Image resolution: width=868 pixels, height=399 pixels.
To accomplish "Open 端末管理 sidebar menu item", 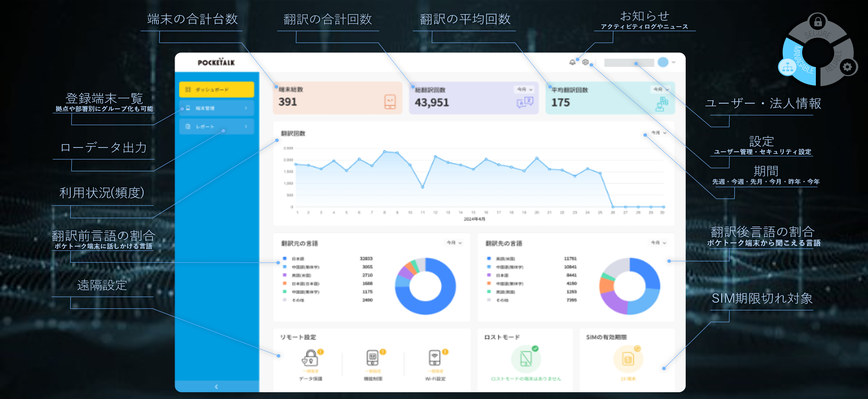I will (216, 108).
